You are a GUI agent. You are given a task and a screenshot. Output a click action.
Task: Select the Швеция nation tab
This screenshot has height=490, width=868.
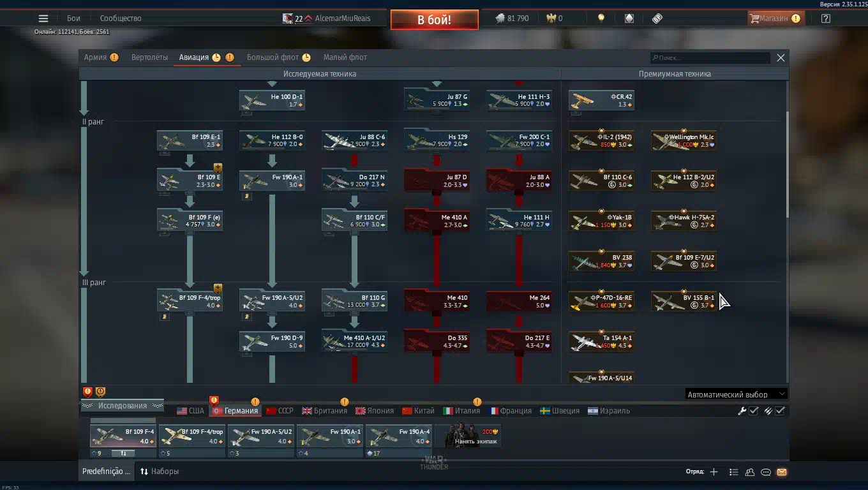point(560,411)
